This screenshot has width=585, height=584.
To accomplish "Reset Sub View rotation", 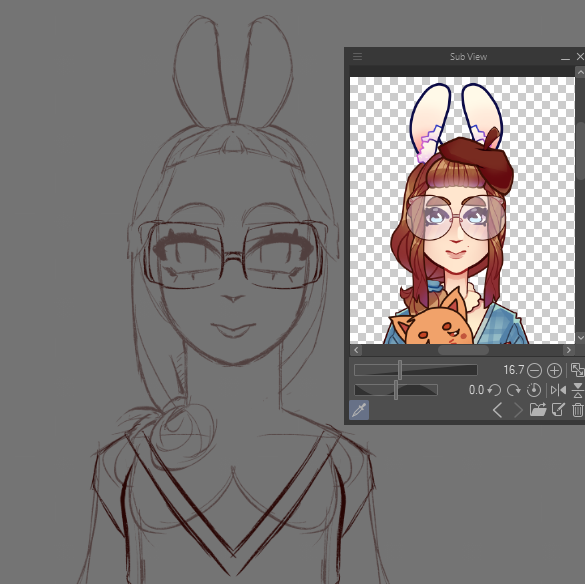I will [x=534, y=390].
